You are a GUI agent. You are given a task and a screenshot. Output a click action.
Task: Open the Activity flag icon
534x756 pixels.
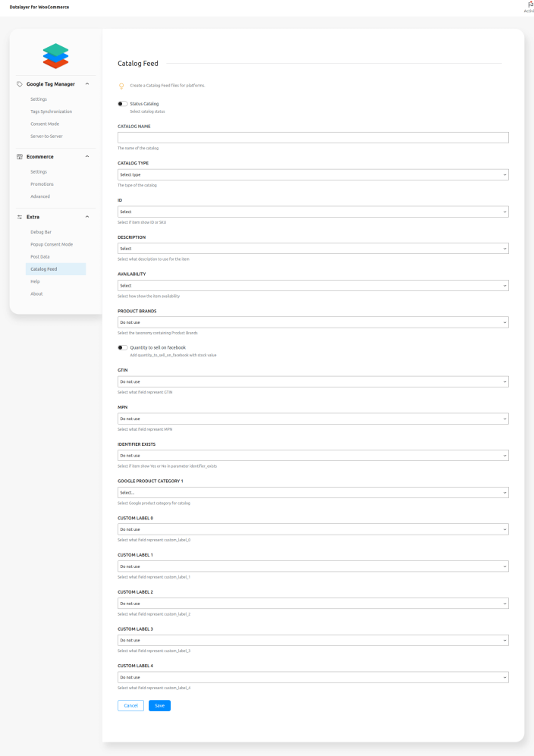point(529,5)
